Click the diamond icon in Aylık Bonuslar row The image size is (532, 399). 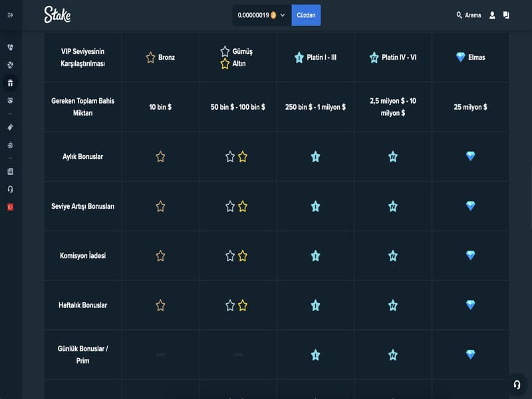click(x=470, y=156)
